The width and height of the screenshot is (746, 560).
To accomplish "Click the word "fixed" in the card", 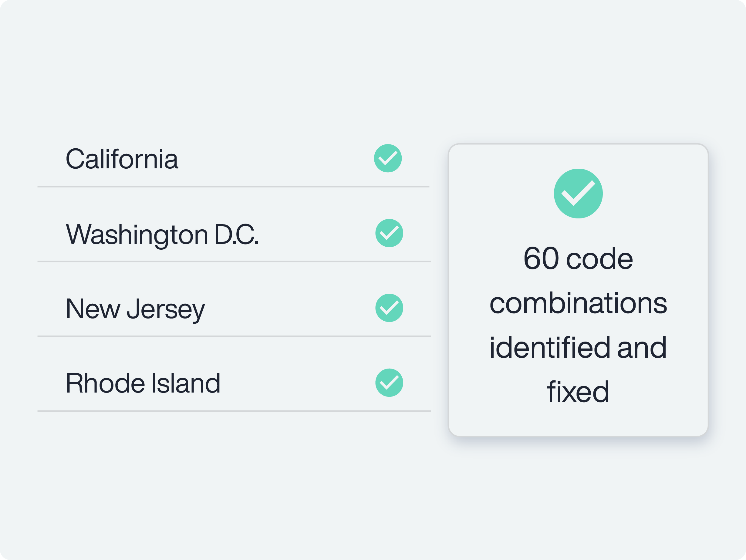I will pyautogui.click(x=578, y=392).
